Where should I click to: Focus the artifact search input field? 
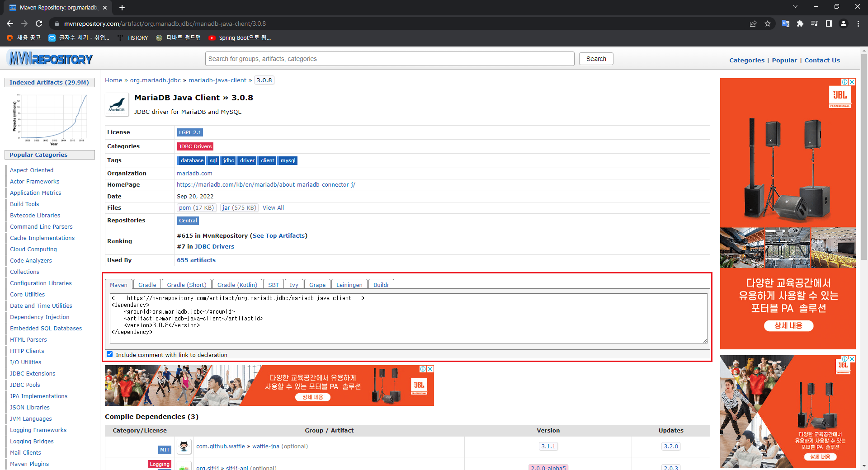pos(390,59)
